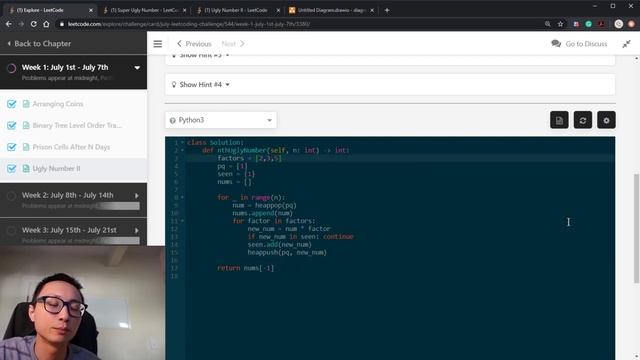640x360 pixels.
Task: Click the Binary Tree Level Order document icon
Action: [26, 125]
